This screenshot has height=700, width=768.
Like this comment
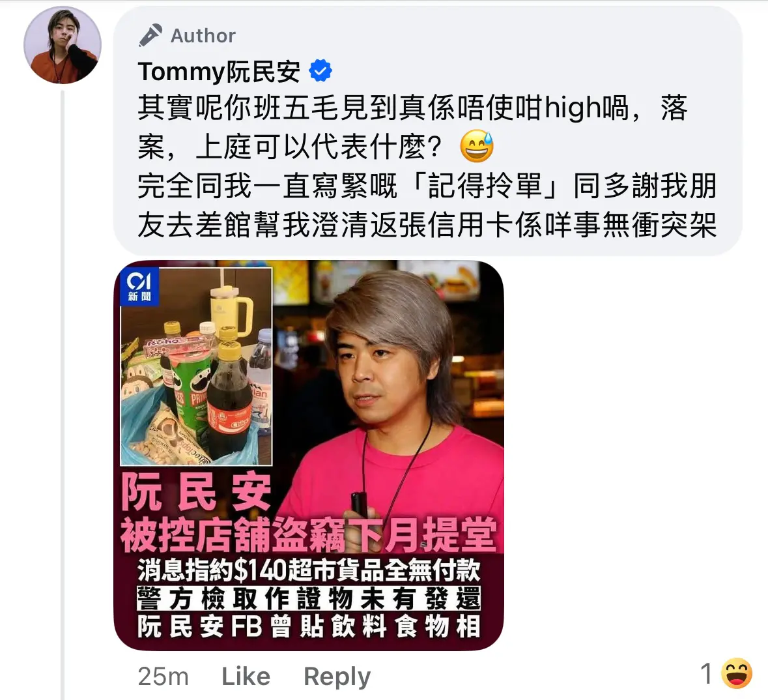coord(246,677)
